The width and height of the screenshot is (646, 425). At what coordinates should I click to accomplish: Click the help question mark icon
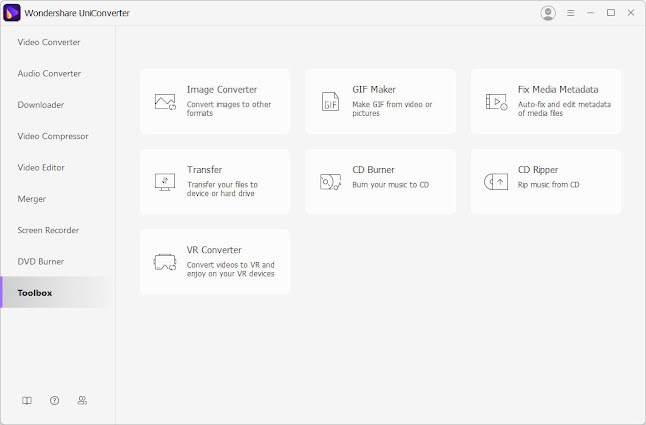[x=54, y=400]
